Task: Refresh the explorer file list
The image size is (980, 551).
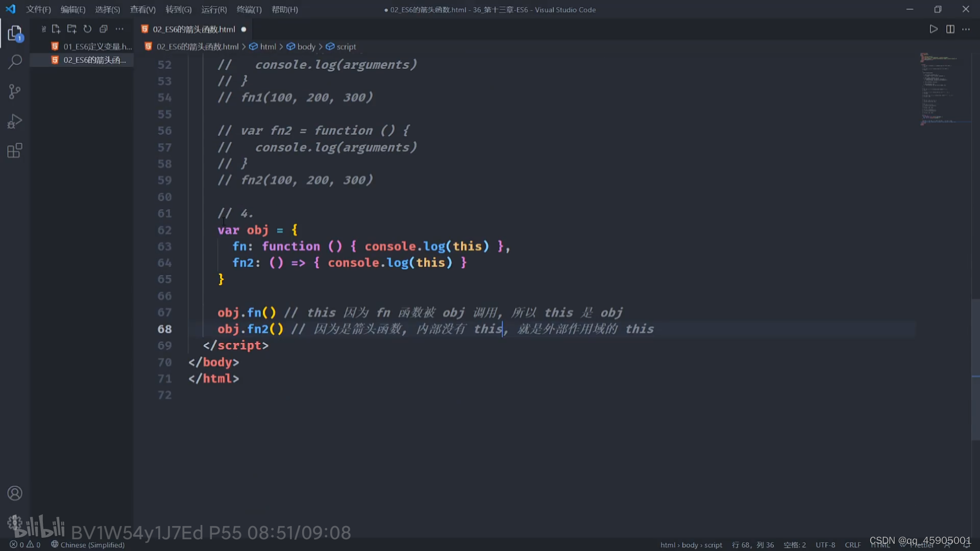Action: (x=87, y=29)
